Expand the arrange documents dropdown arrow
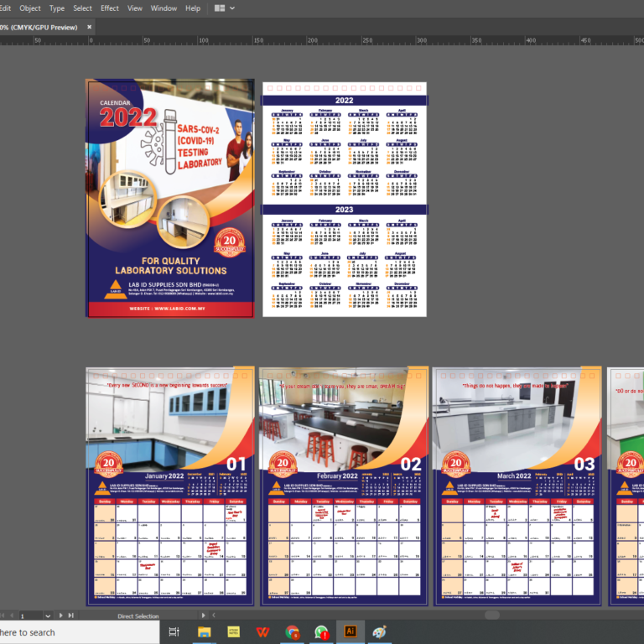Image resolution: width=644 pixels, height=644 pixels. click(x=232, y=8)
